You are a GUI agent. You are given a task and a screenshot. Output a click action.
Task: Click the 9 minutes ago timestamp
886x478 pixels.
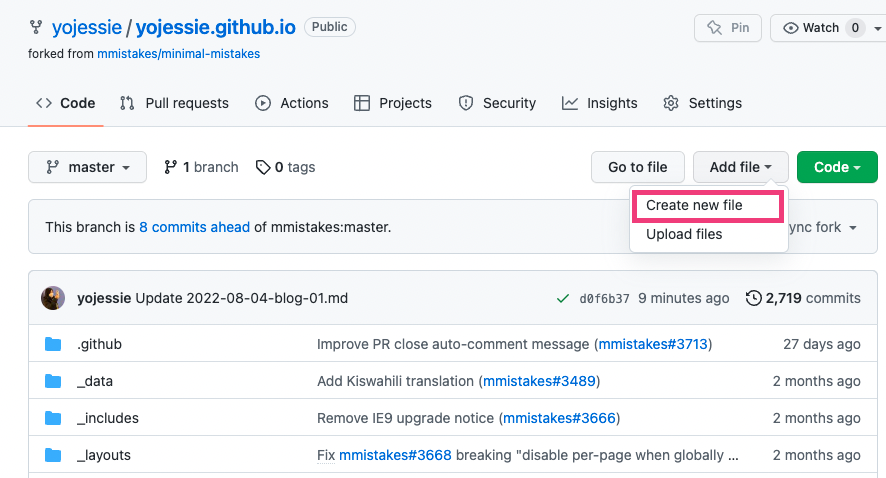[684, 298]
